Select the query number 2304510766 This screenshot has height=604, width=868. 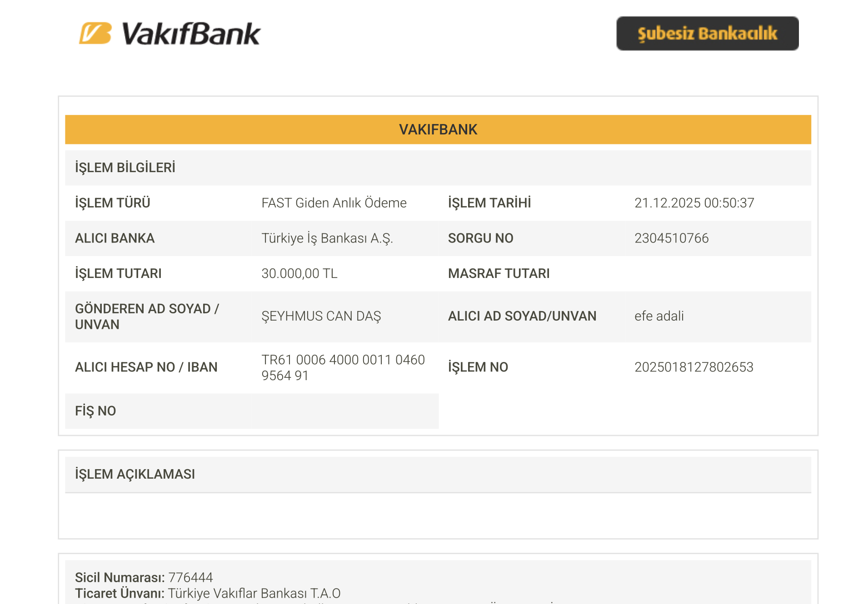pos(672,238)
